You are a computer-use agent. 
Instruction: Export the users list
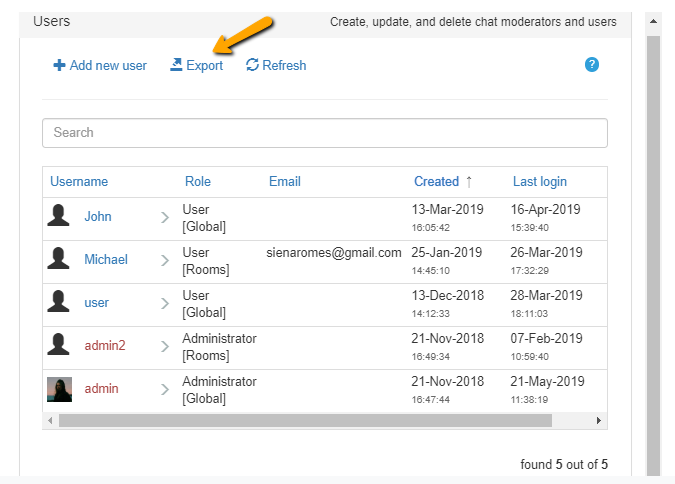[196, 66]
